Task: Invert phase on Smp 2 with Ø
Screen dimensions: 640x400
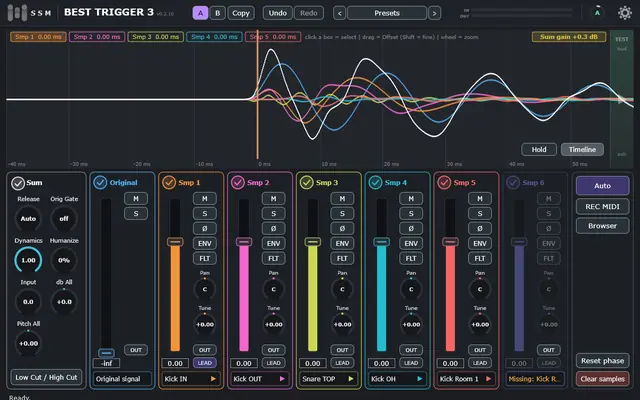Action: click(273, 229)
